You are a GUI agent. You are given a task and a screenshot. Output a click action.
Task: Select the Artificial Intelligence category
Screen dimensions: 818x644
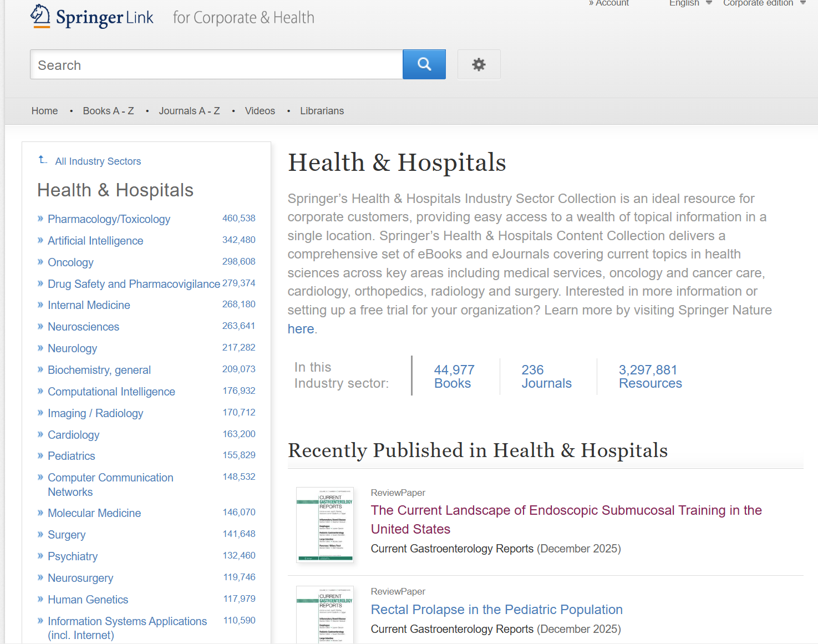[x=95, y=241]
